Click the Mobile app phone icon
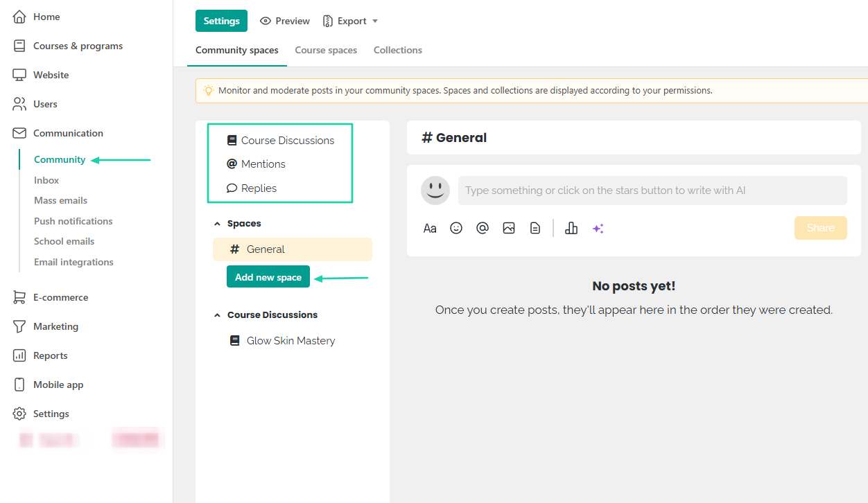 point(19,385)
